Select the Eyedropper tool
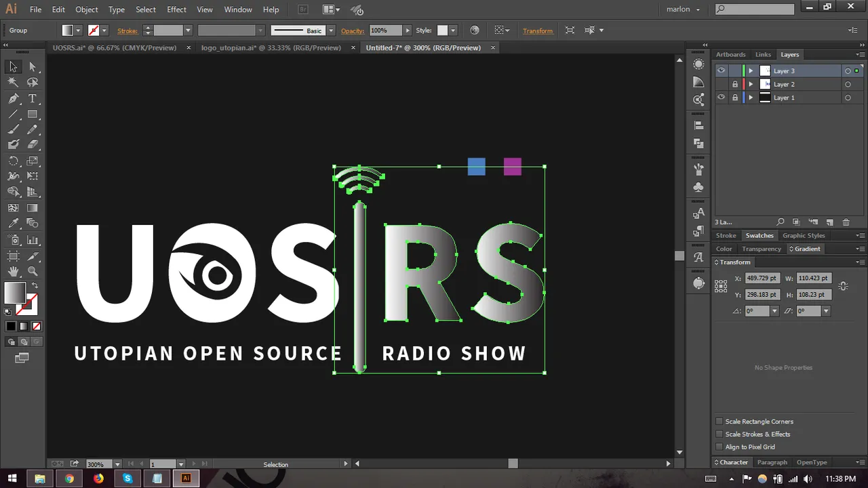Image resolution: width=868 pixels, height=488 pixels. [13, 224]
